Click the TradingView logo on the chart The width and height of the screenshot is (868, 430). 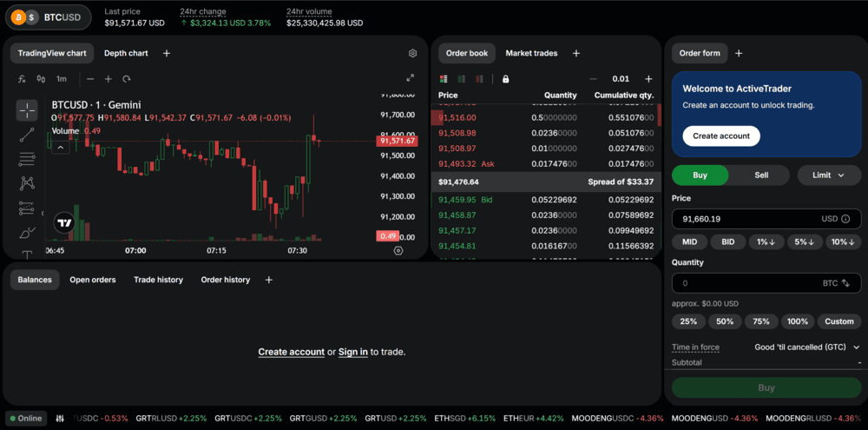[x=64, y=223]
